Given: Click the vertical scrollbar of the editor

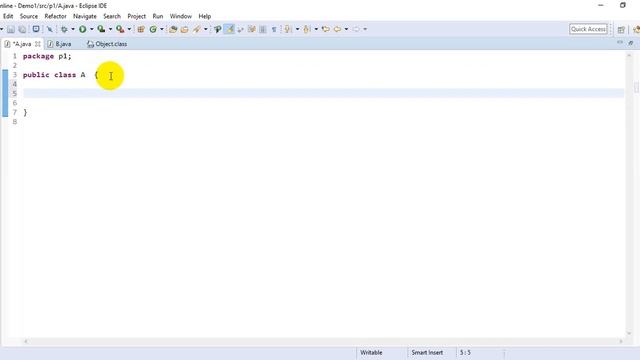Looking at the screenshot, I should point(629,194).
